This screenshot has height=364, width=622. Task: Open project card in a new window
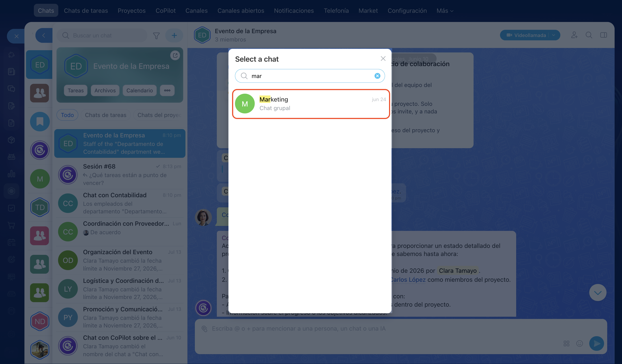pos(175,55)
